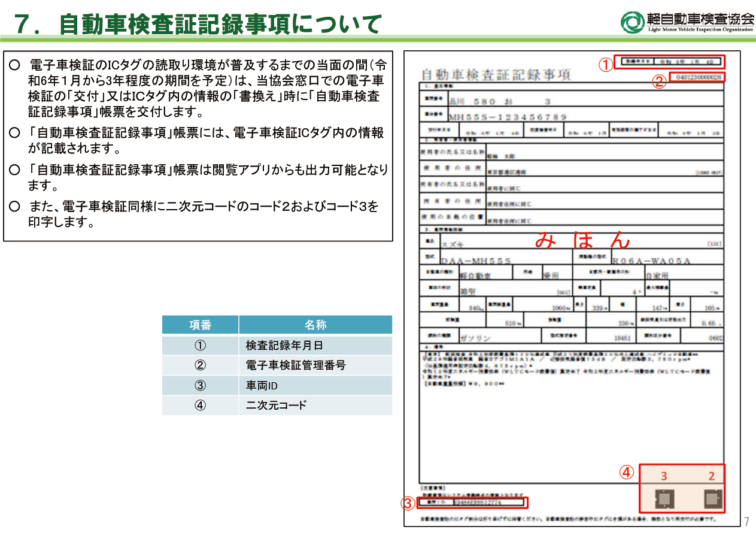This screenshot has width=756, height=535.
Task: Click the 項番 table header
Action: tap(201, 325)
